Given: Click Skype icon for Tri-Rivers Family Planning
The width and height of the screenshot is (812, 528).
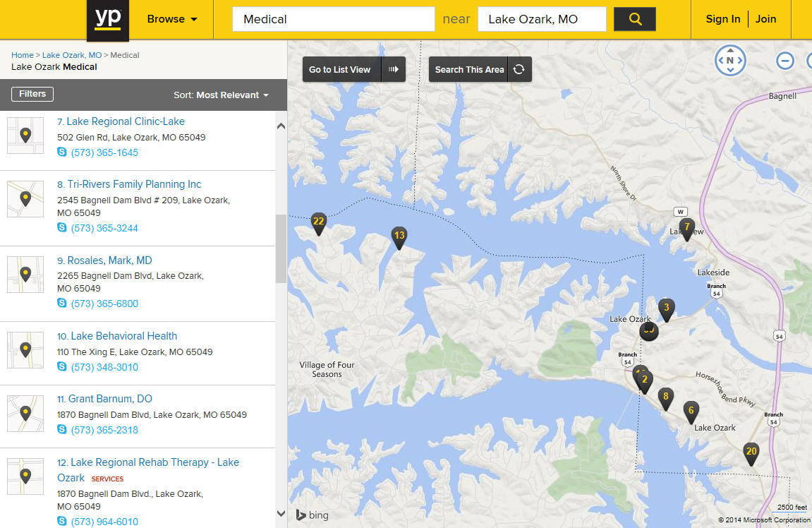Looking at the screenshot, I should click(x=61, y=227).
